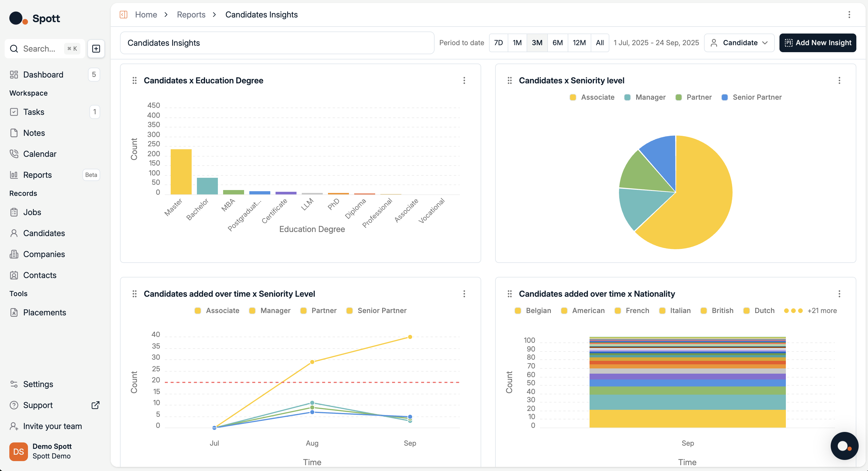Navigate to Reports breadcrumb link
This screenshot has width=868, height=471.
click(x=191, y=15)
